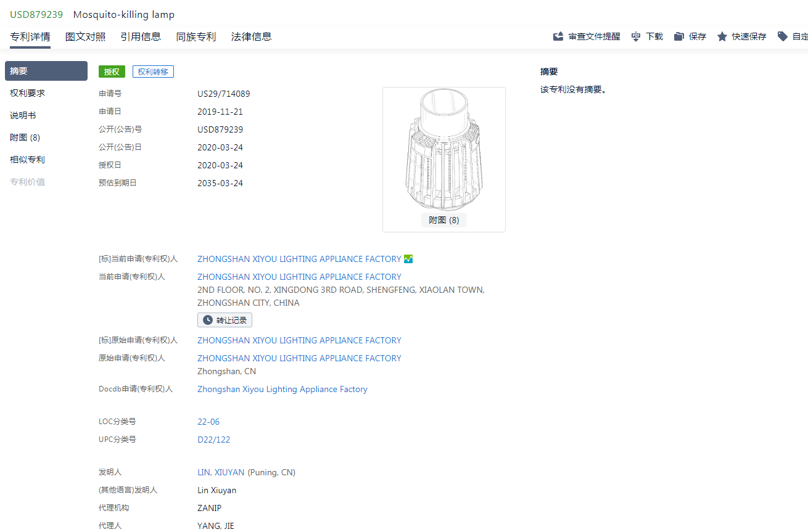Click standardized original applicant ZHONGSHAN XIYOU link
This screenshot has height=532, width=808.
pos(299,340)
